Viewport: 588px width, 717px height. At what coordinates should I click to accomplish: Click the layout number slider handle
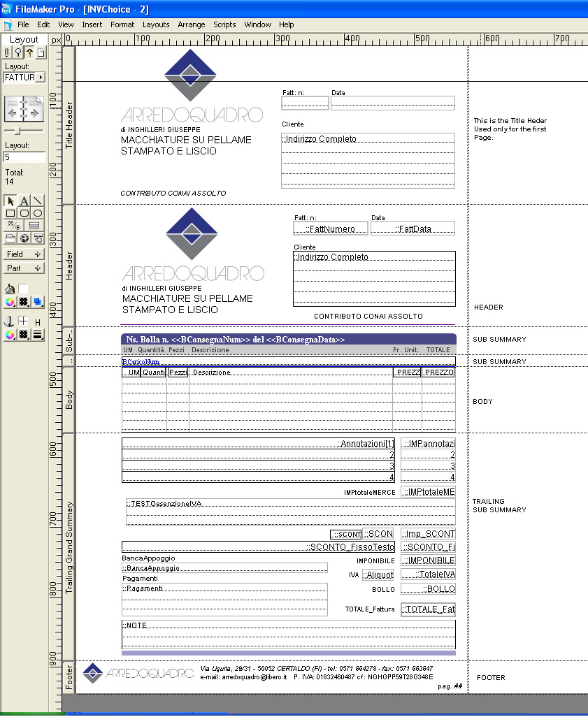[x=18, y=131]
